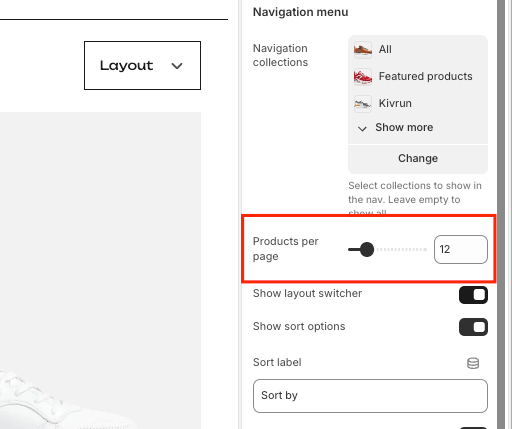The height and width of the screenshot is (429, 512).
Task: Expand the Show more collections list
Action: (395, 128)
